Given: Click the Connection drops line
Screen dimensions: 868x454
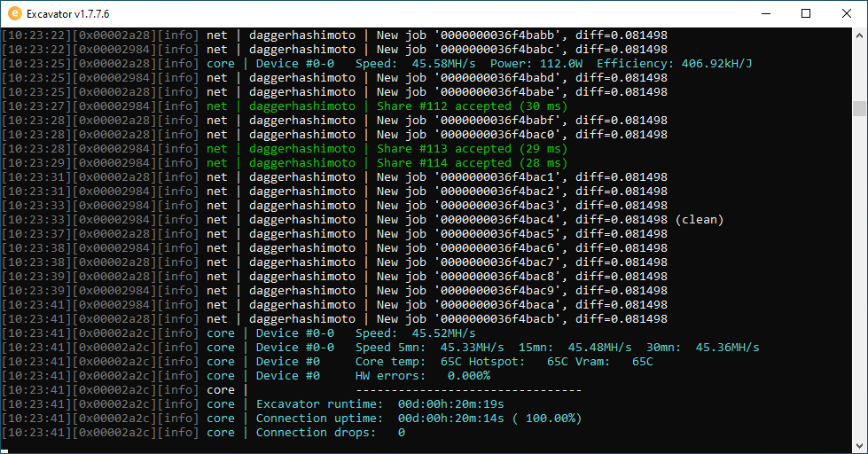Looking at the screenshot, I should click(x=330, y=433).
